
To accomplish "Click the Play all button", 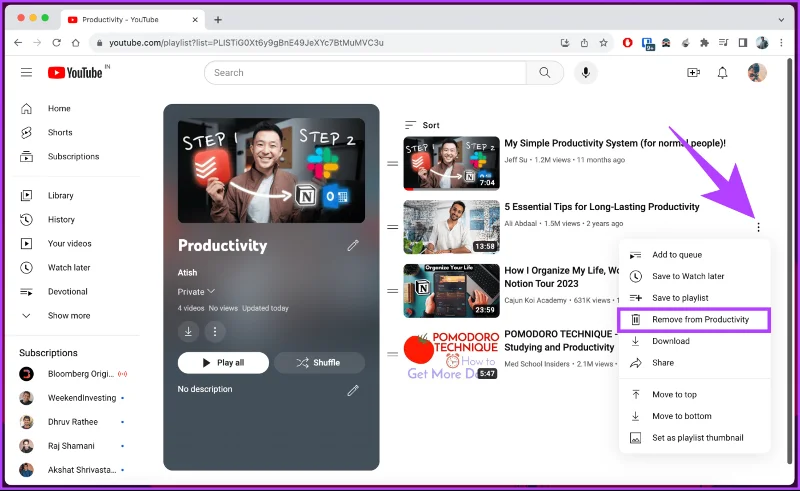I will pyautogui.click(x=223, y=363).
